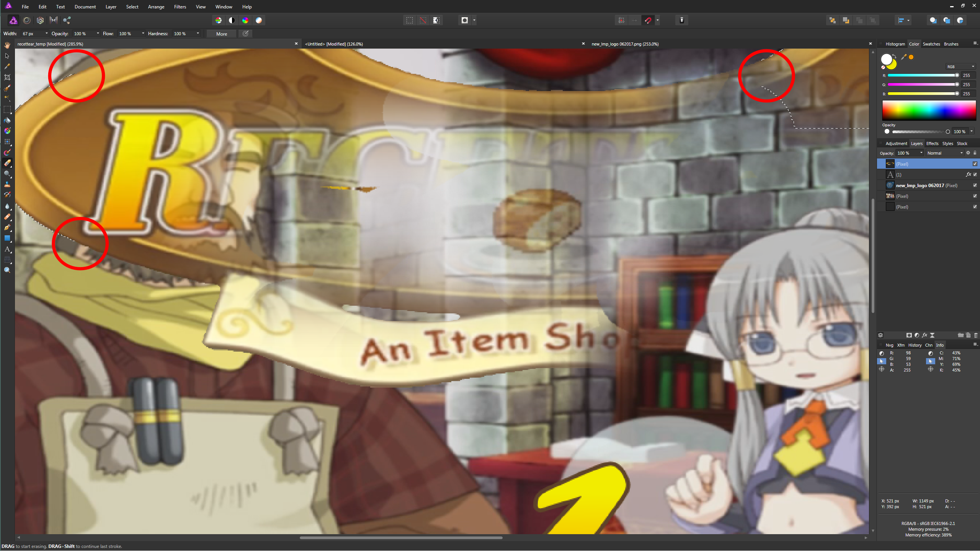
Task: Click the More button
Action: pyautogui.click(x=222, y=34)
